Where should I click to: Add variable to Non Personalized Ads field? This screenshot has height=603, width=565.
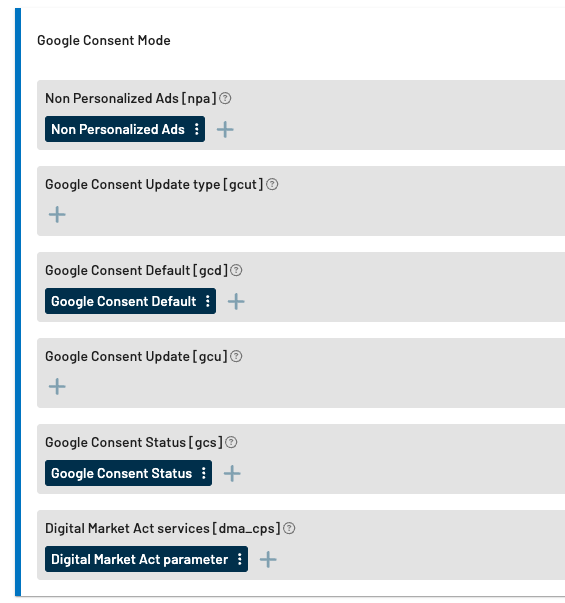pos(225,130)
